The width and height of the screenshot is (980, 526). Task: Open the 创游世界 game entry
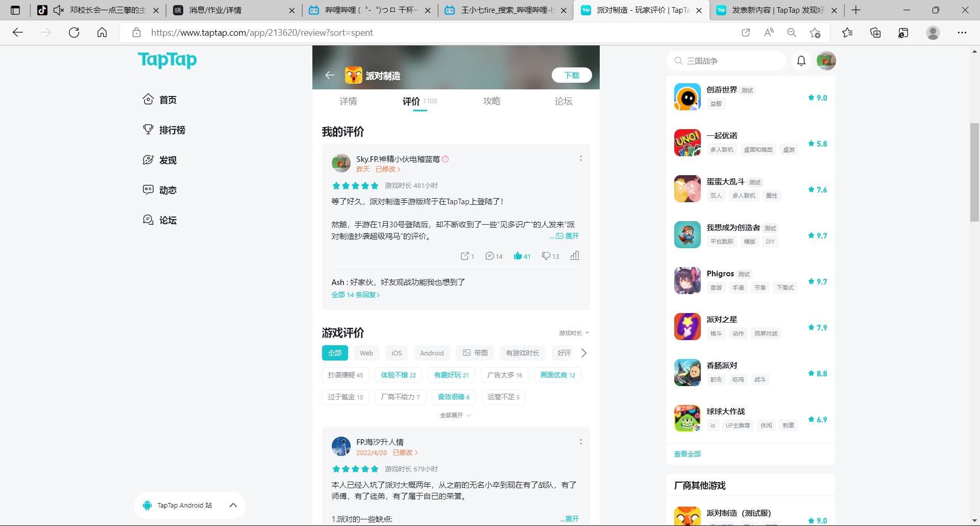750,97
